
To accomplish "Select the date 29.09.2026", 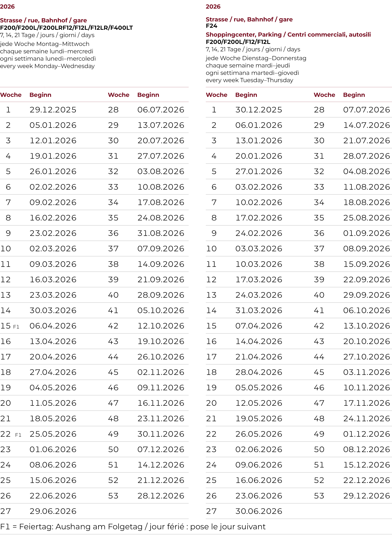I will click(x=366, y=295).
